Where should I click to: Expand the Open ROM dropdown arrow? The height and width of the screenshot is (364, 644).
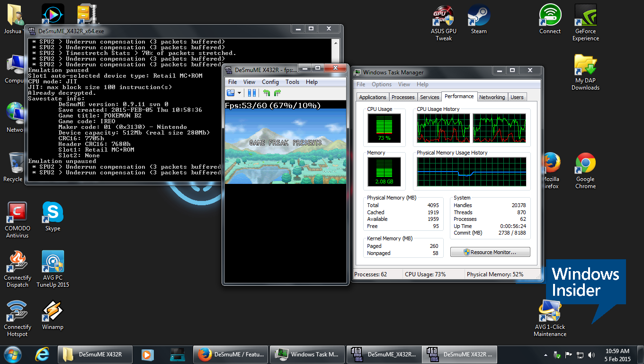coord(240,93)
